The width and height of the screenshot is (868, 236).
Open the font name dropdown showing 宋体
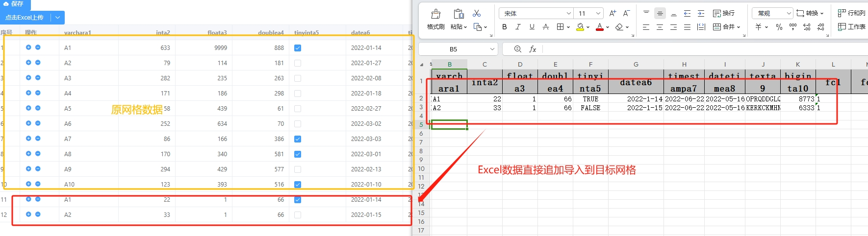568,14
